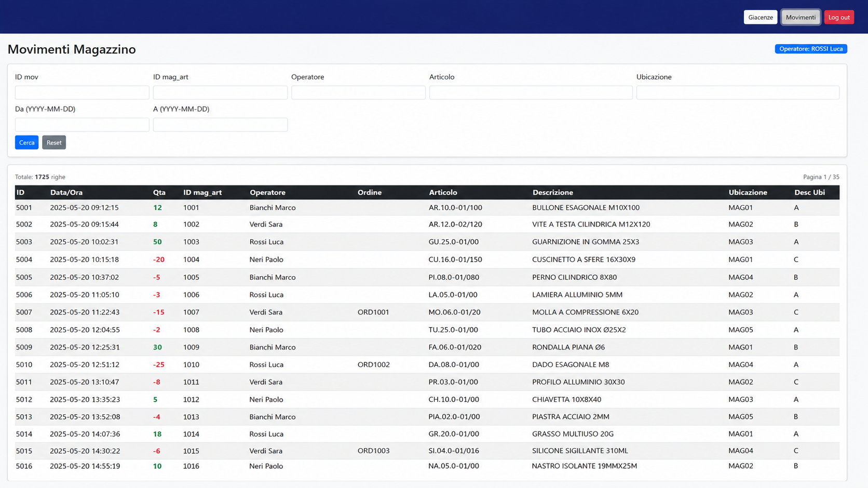Focus the Articolo filter field
Screen dimensions: 868x488
point(531,92)
